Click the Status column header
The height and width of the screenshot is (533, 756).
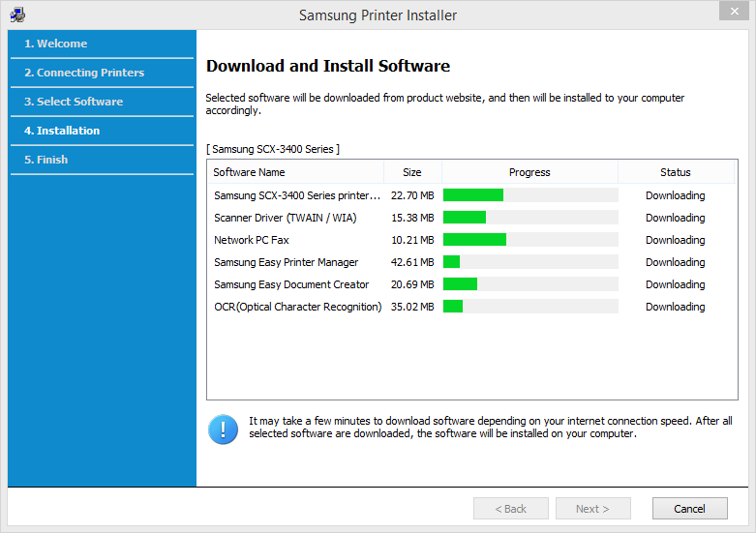(676, 172)
